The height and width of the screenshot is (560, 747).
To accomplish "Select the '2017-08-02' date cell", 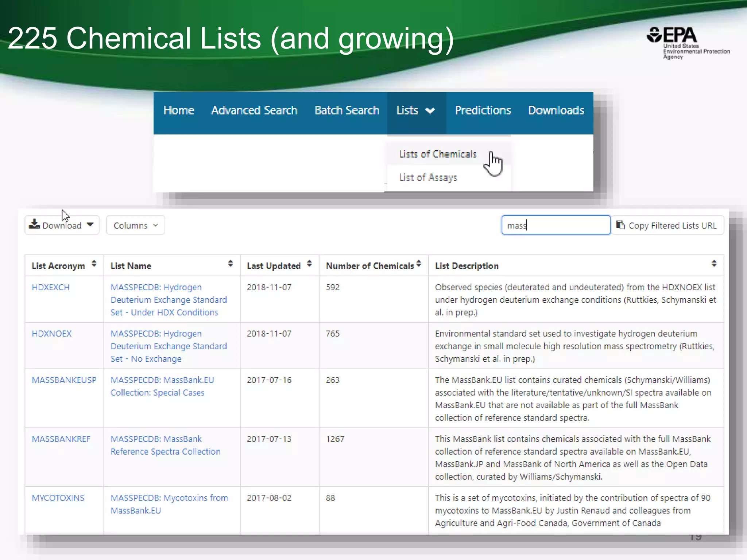I will (x=269, y=498).
